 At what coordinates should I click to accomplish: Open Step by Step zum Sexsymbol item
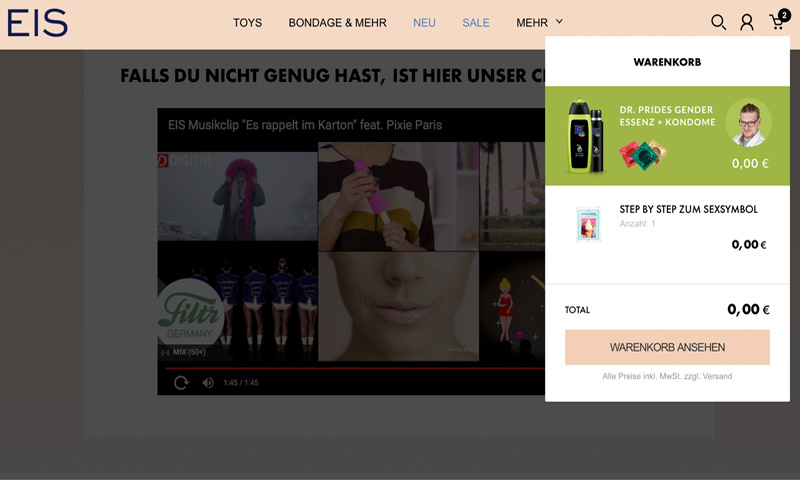(x=688, y=210)
